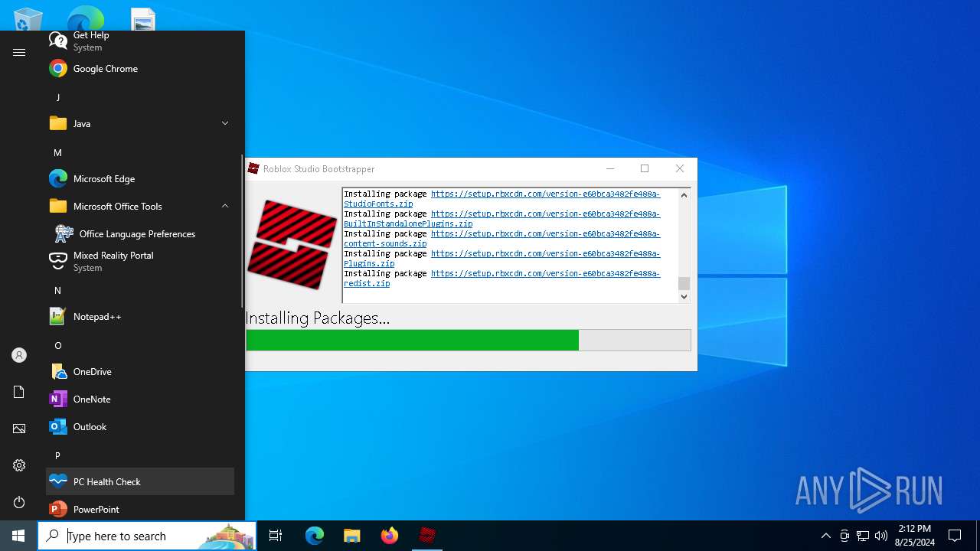Click the M letter group header
980x551 pixels.
[140, 152]
